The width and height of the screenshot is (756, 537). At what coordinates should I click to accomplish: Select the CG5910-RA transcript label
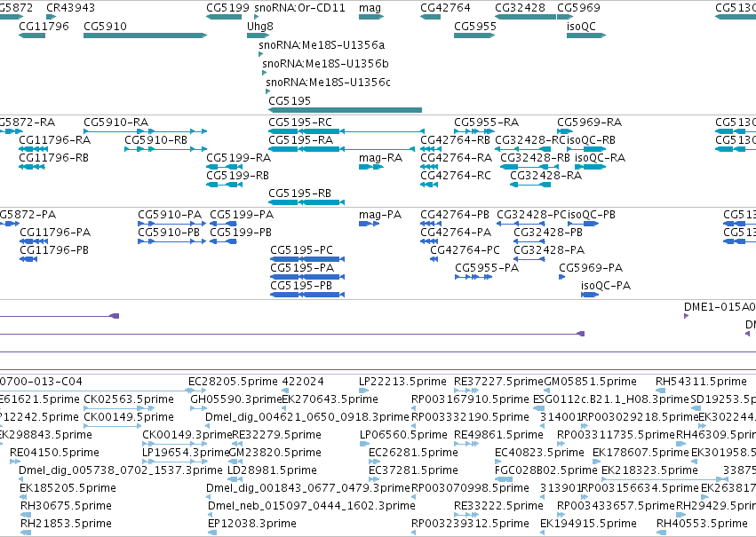(x=115, y=122)
